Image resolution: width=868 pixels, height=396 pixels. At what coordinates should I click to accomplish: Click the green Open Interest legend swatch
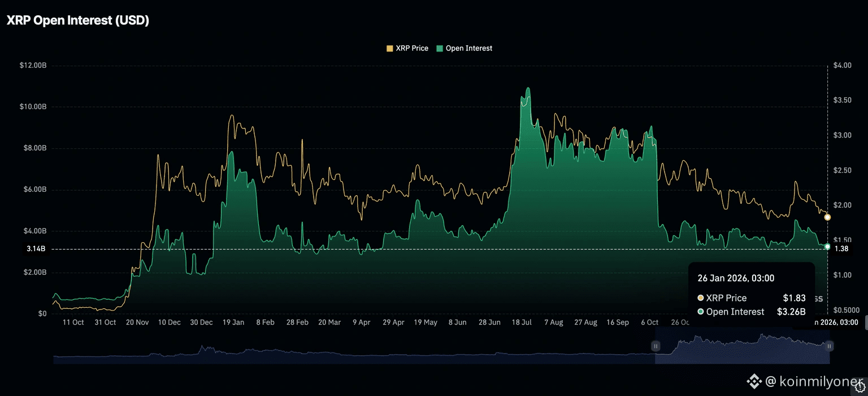[439, 49]
